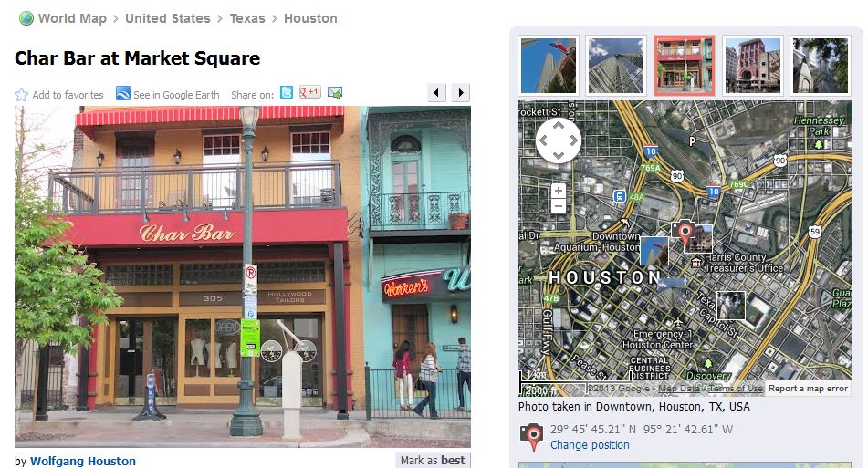Pan the map upward
This screenshot has width=868, height=468.
(559, 126)
